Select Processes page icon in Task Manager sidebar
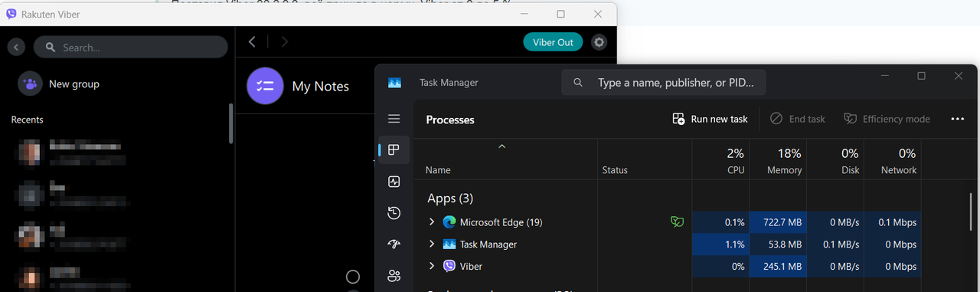Viewport: 980px width, 292px height. 394,149
